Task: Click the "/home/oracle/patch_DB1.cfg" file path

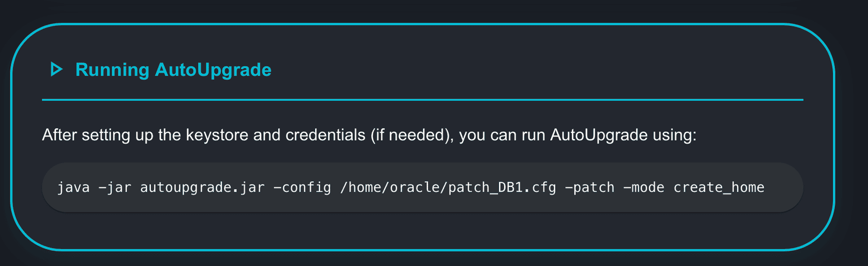Action: [x=448, y=187]
